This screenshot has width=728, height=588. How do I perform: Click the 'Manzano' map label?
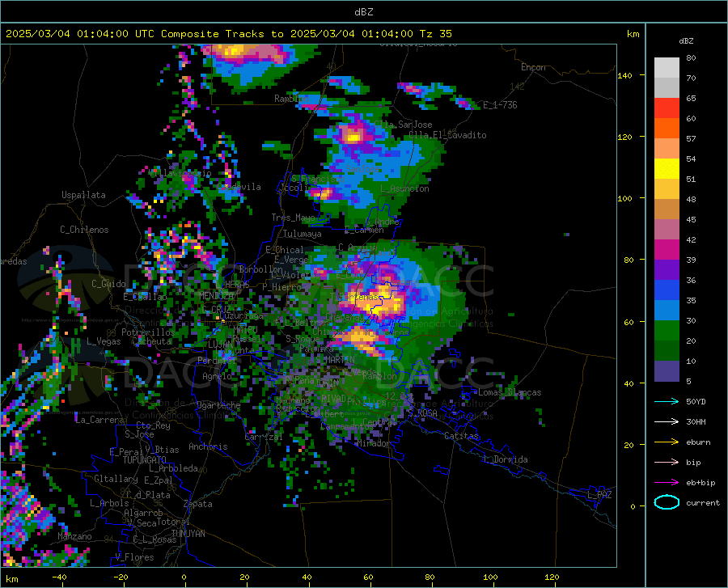(x=74, y=536)
